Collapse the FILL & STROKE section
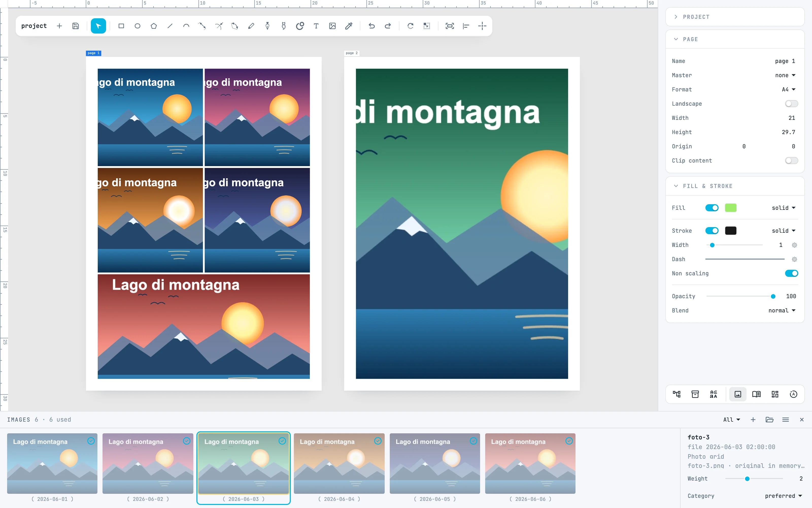812x508 pixels. point(735,186)
